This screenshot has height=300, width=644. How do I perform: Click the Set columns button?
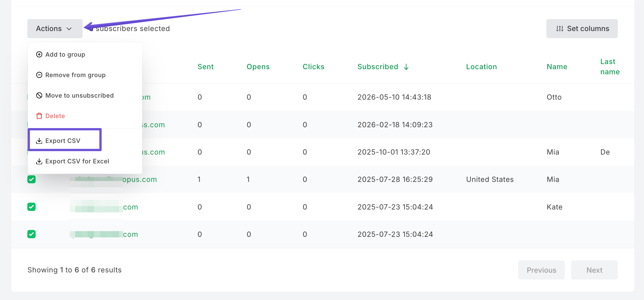coord(582,28)
